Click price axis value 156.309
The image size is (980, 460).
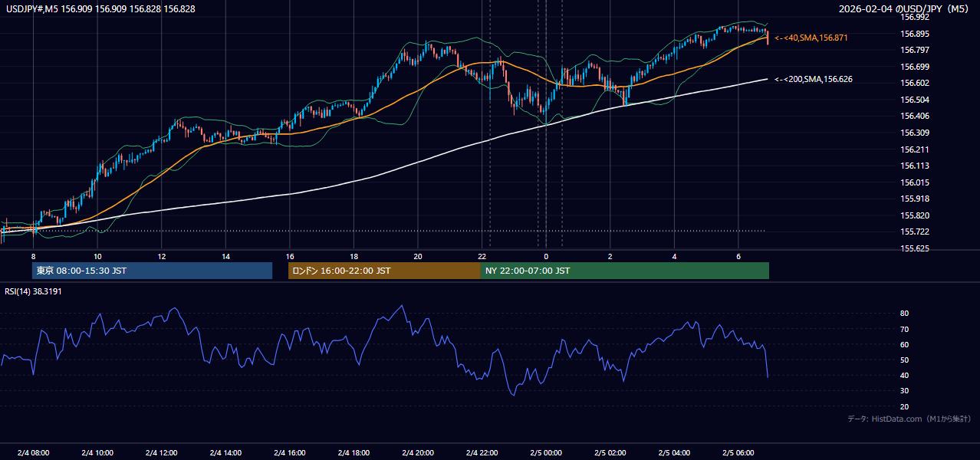[x=915, y=133]
